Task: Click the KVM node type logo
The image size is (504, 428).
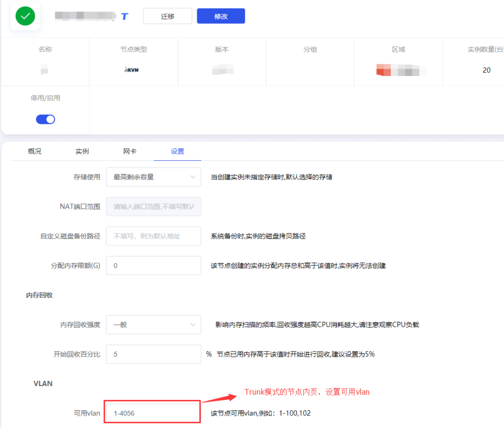Action: pyautogui.click(x=132, y=70)
